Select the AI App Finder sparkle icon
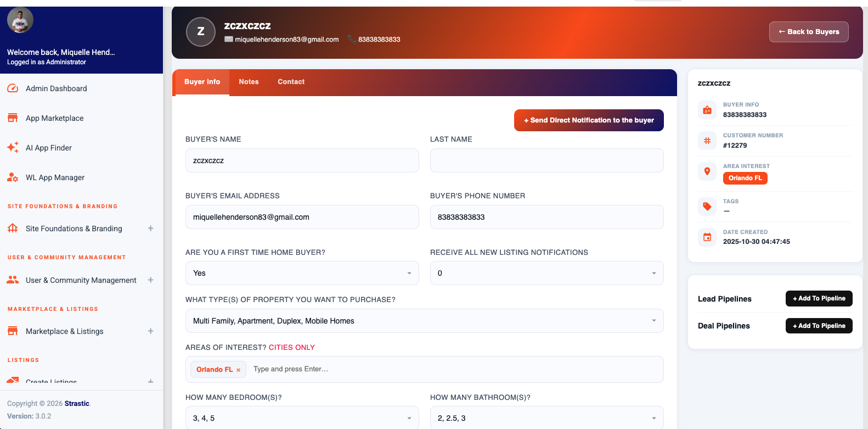The height and width of the screenshot is (429, 868). pos(13,148)
